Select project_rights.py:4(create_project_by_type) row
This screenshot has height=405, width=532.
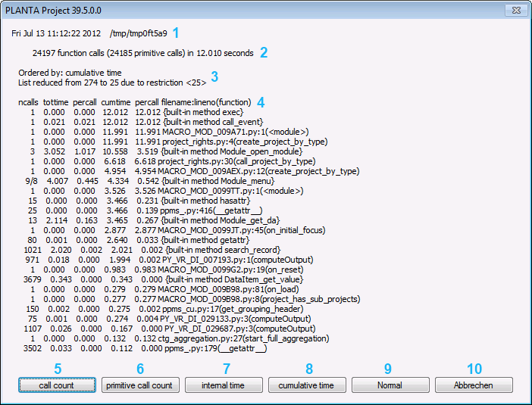pos(179,142)
